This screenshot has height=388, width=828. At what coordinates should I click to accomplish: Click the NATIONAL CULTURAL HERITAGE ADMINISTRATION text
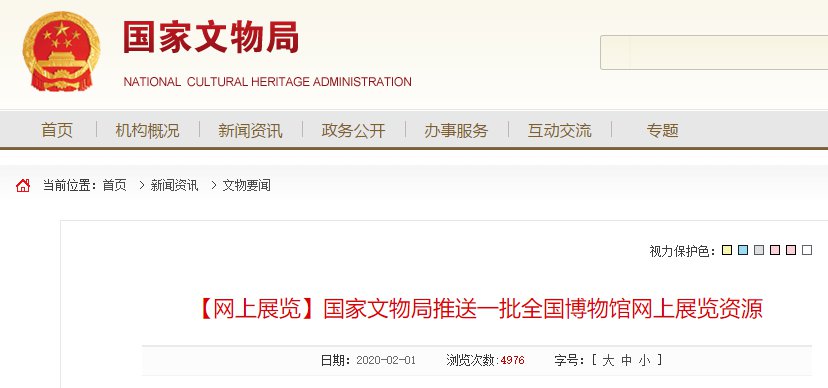tap(267, 82)
